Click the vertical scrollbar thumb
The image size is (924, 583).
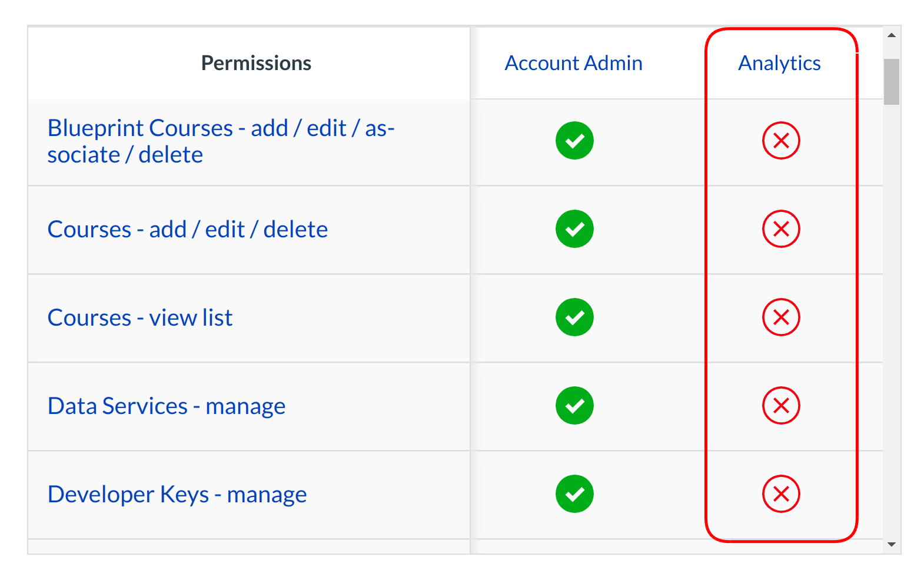click(x=892, y=81)
